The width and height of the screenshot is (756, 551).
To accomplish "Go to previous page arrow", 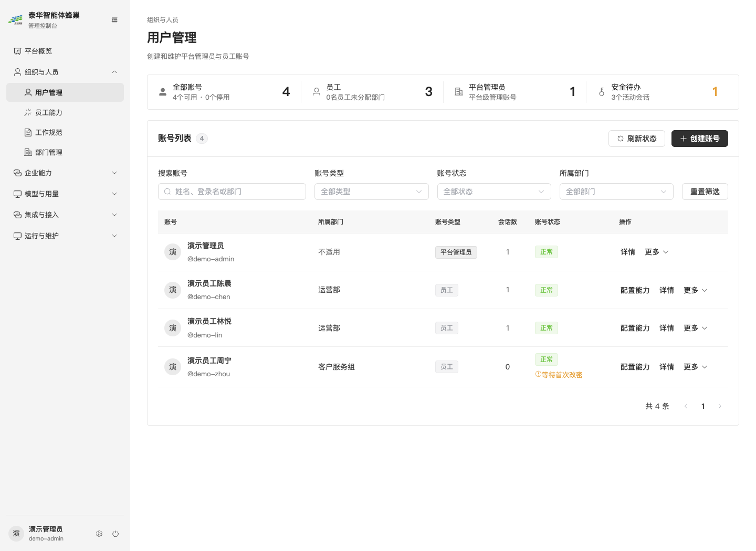I will (x=686, y=406).
